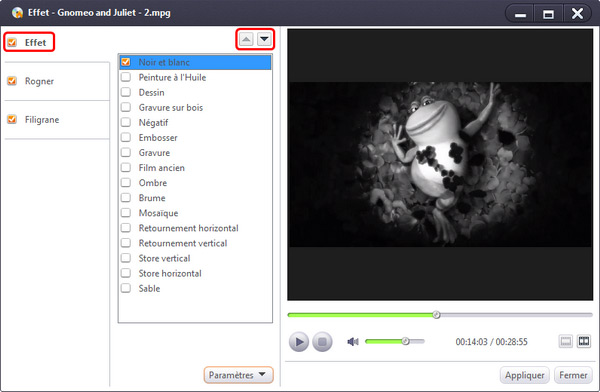Play the video preview
Screen dimensions: 600x392
(x=299, y=341)
